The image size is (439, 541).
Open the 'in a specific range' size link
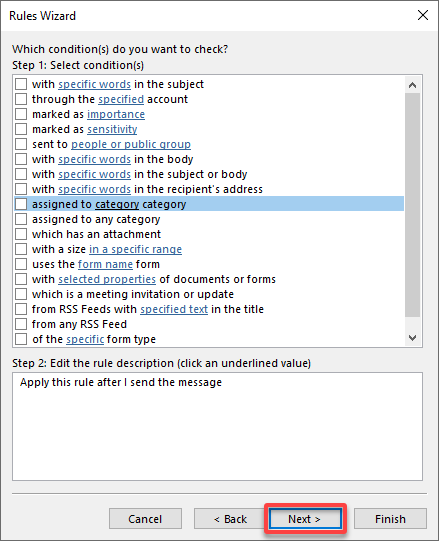(135, 249)
